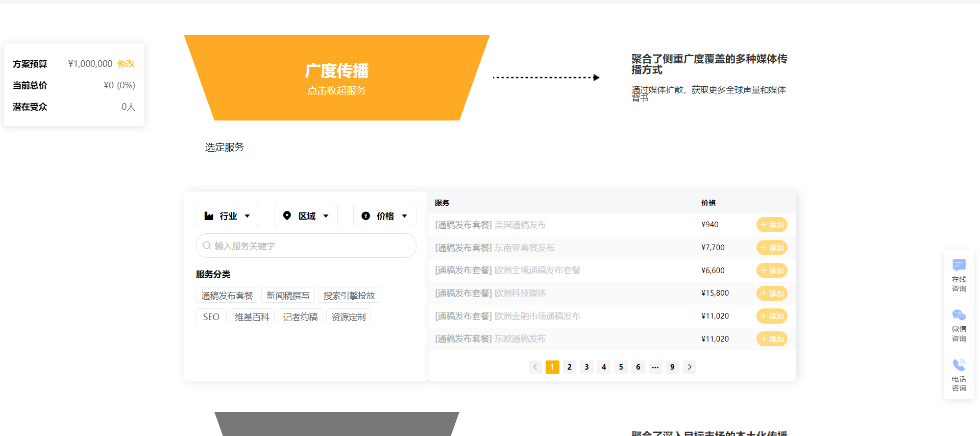Add 欧洲全境通稿发布套餐 service
980x436 pixels.
(x=772, y=271)
